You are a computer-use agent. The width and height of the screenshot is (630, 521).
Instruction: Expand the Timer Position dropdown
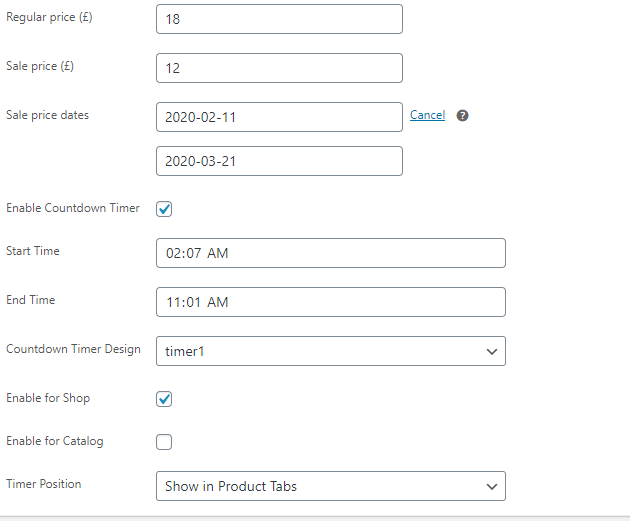coord(330,486)
